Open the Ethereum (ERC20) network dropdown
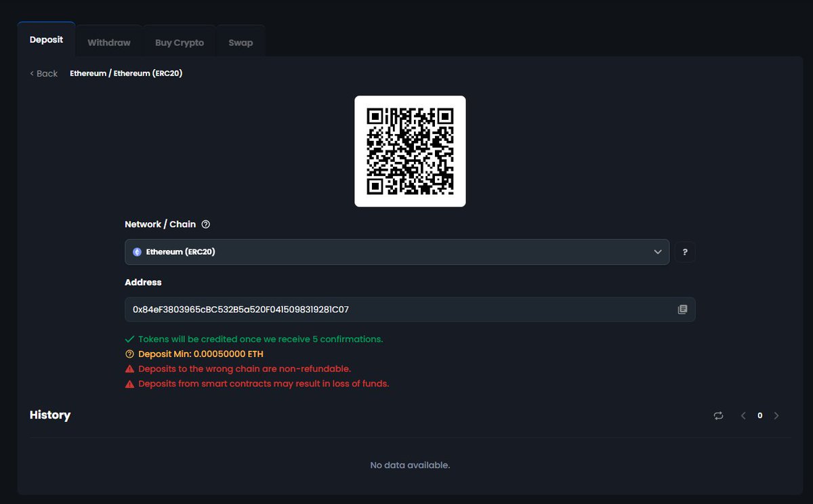The image size is (813, 504). 397,251
